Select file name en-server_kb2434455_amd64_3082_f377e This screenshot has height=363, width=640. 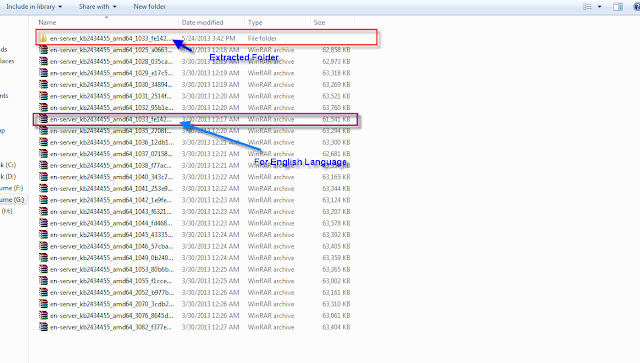pos(111,327)
